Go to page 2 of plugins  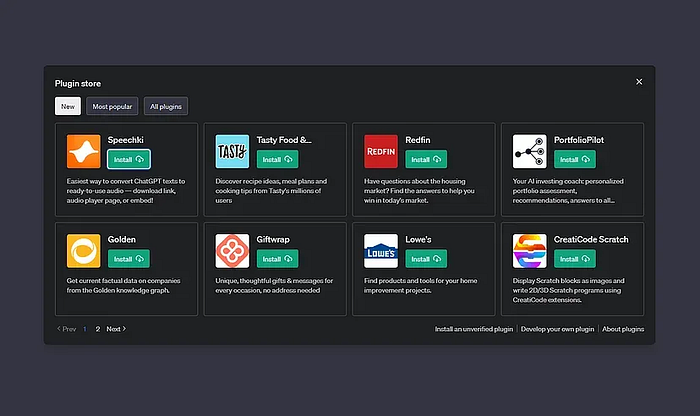(x=98, y=329)
